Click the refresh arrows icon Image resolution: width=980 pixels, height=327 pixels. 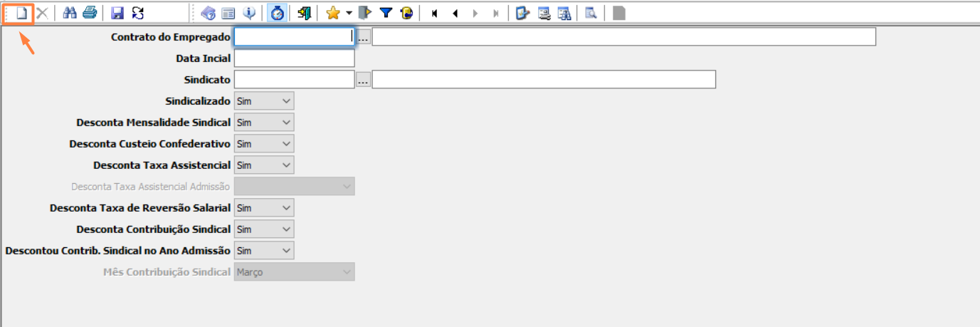[x=137, y=13]
